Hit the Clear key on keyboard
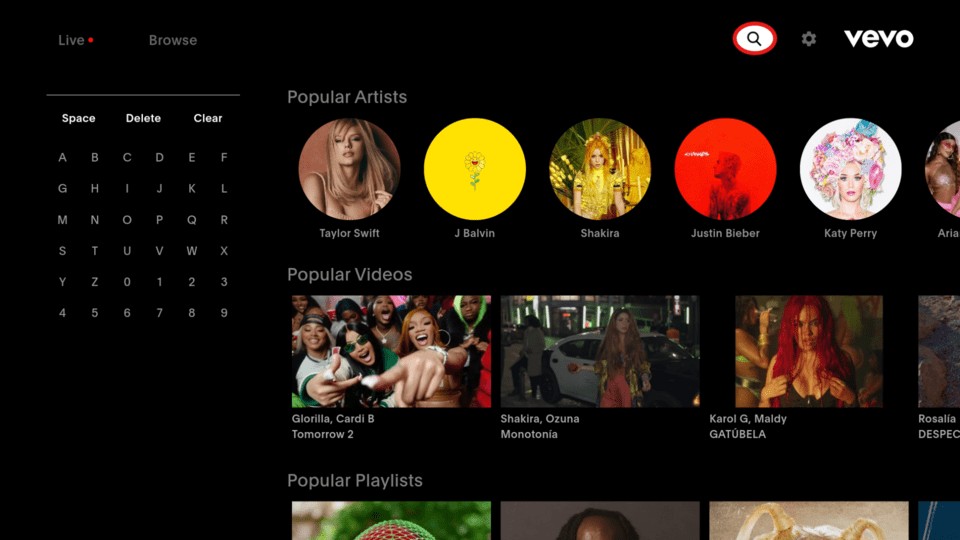Viewport: 960px width, 540px height. pyautogui.click(x=208, y=118)
